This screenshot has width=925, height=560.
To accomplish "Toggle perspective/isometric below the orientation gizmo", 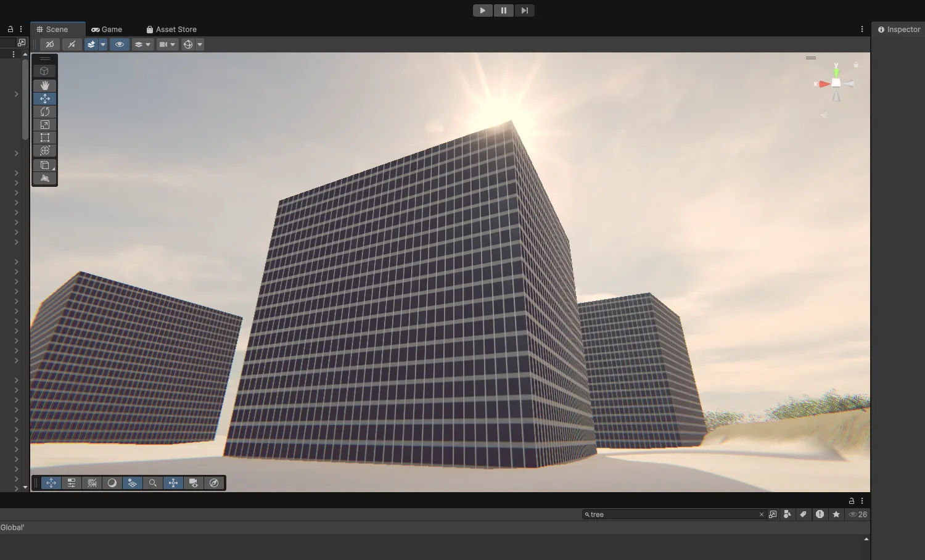I will tap(824, 115).
